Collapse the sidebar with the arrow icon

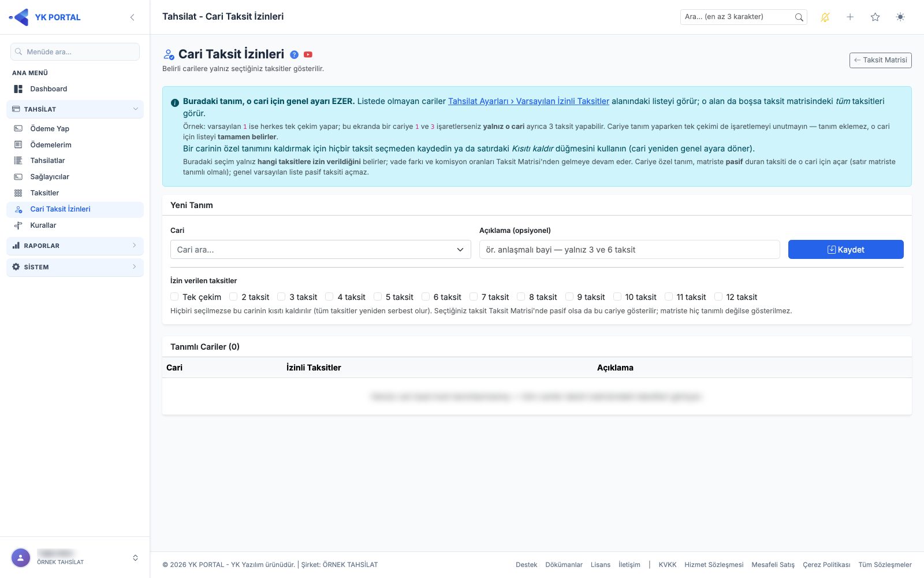pyautogui.click(x=132, y=17)
